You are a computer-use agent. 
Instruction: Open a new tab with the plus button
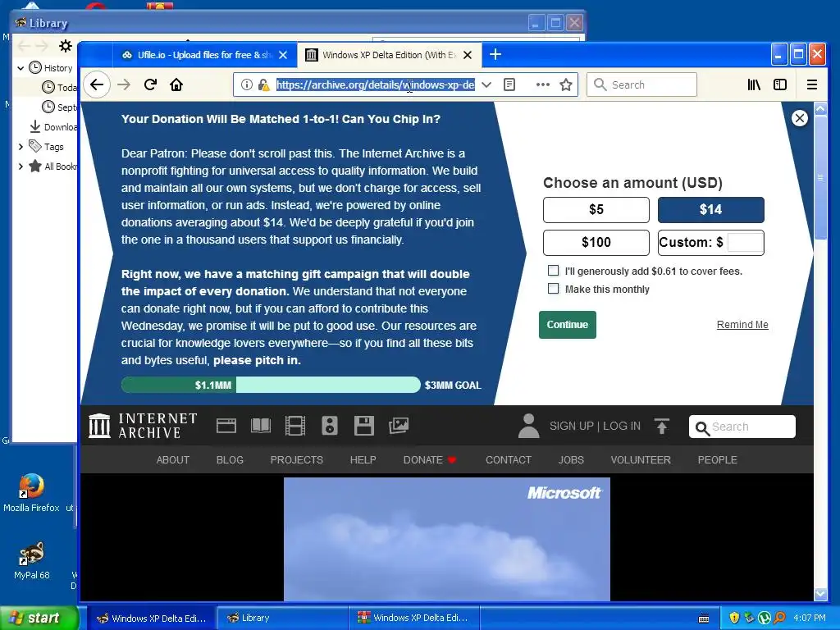coord(495,54)
